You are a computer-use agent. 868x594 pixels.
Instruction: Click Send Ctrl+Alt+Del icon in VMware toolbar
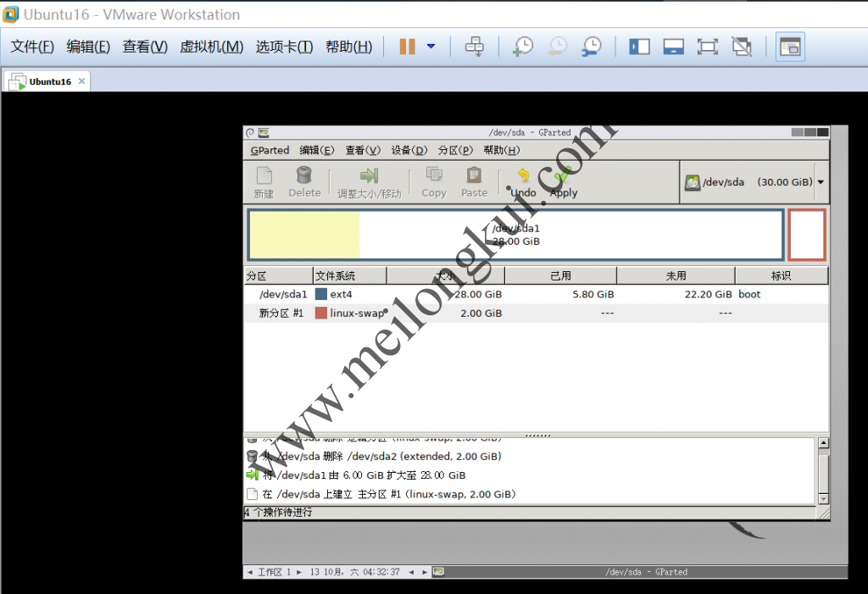point(475,47)
